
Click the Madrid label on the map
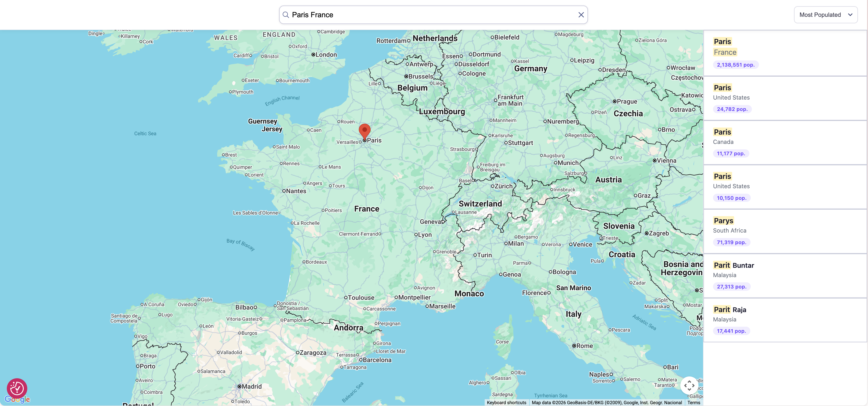[x=251, y=386]
